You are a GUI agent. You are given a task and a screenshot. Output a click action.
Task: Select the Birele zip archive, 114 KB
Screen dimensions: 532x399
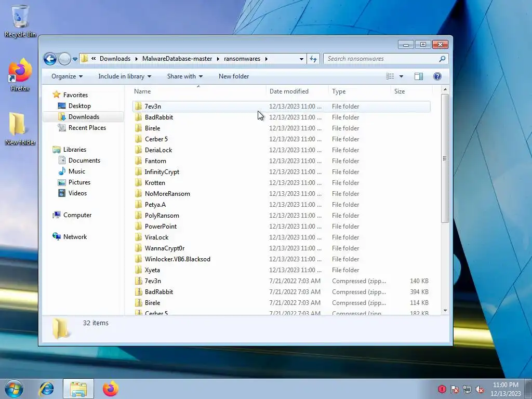(x=281, y=303)
